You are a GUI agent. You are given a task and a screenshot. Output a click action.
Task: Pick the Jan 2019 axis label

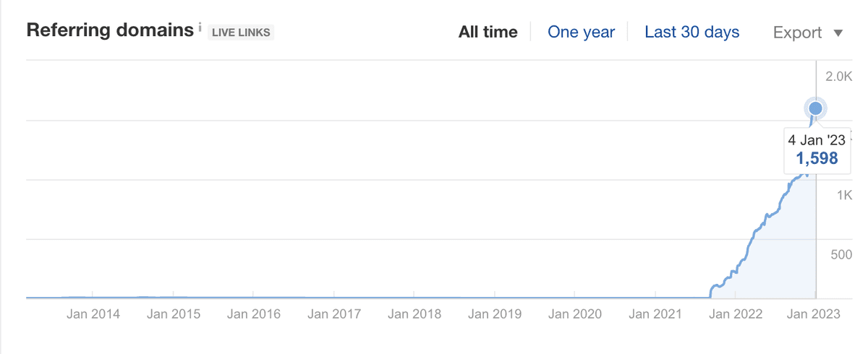coord(495,314)
